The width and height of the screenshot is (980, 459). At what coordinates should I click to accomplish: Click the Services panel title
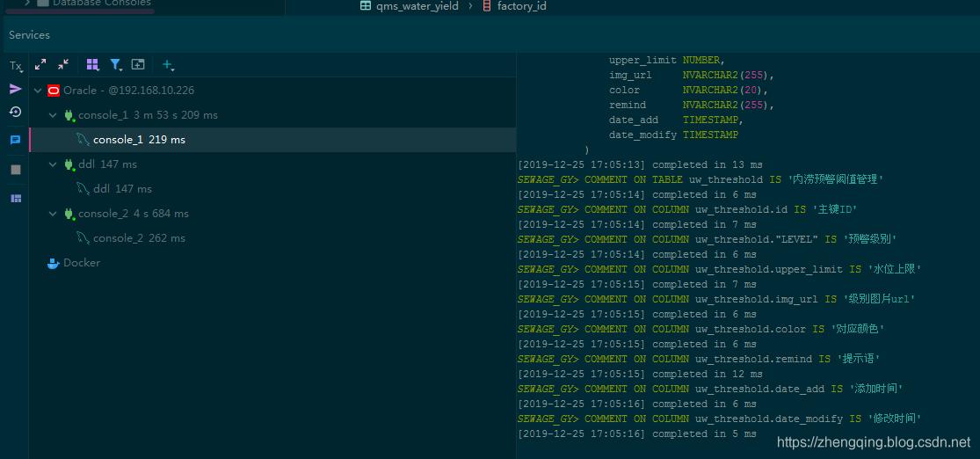click(29, 35)
